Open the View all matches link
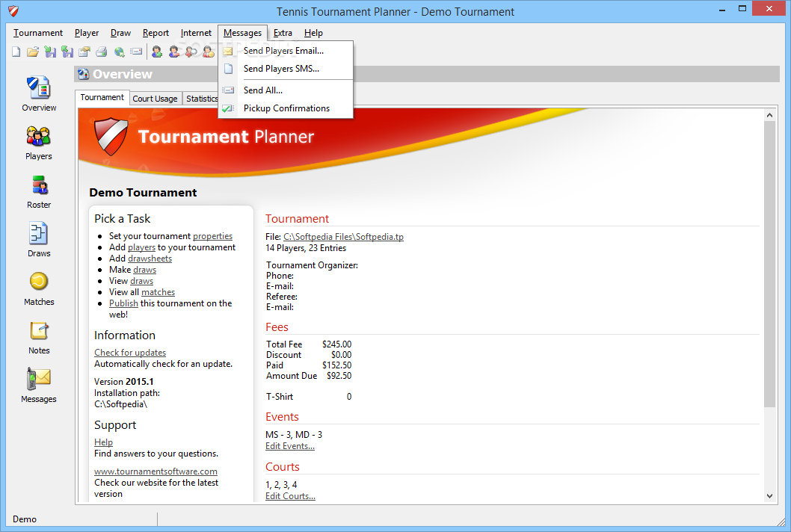The width and height of the screenshot is (791, 532). pyautogui.click(x=158, y=292)
